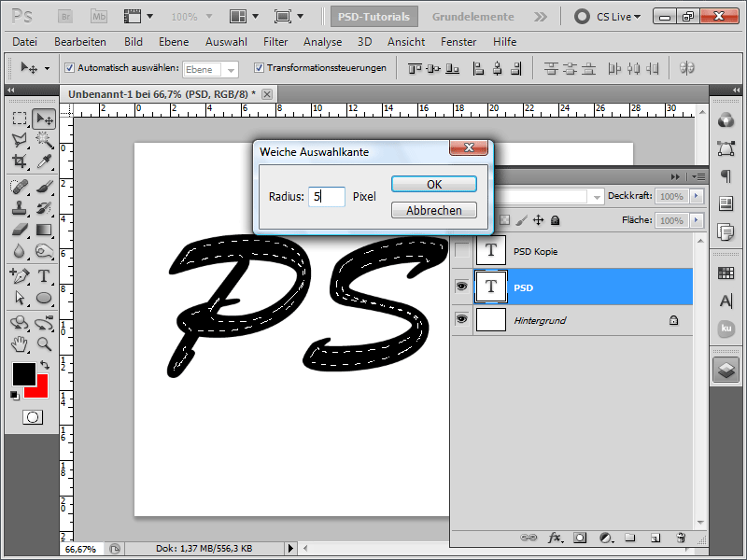Image resolution: width=747 pixels, height=560 pixels.
Task: Hide the Hintergrund layer
Action: click(x=461, y=318)
